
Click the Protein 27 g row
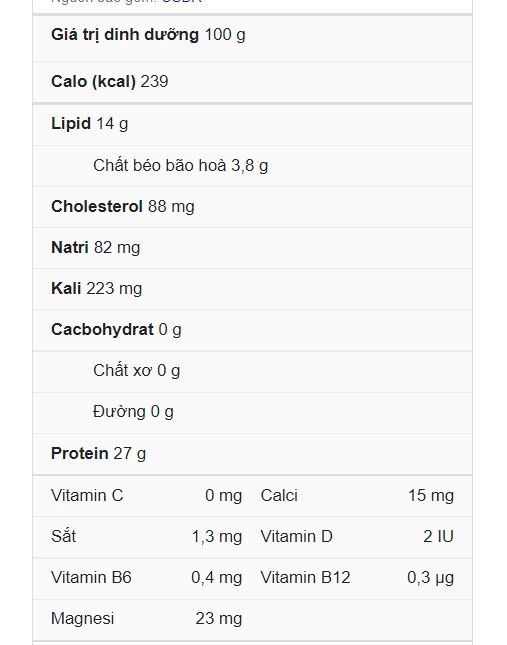click(x=252, y=454)
